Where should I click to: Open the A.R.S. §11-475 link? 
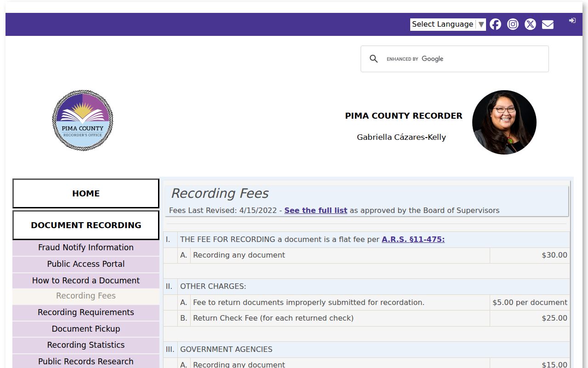click(x=413, y=239)
